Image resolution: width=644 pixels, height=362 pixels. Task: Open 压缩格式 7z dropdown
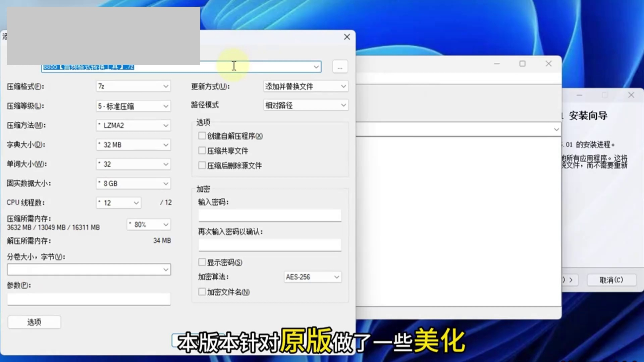point(133,86)
